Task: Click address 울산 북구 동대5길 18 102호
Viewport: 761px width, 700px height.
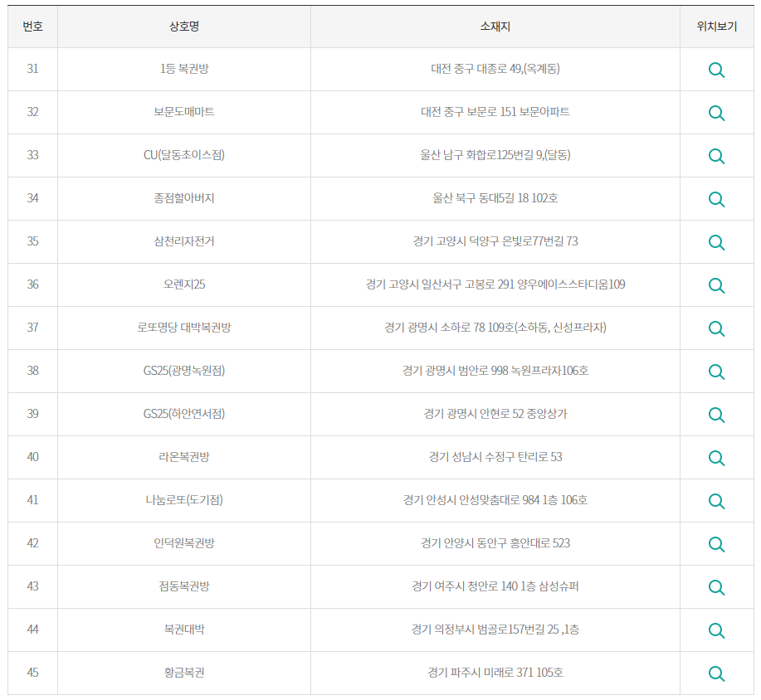Action: 495,198
